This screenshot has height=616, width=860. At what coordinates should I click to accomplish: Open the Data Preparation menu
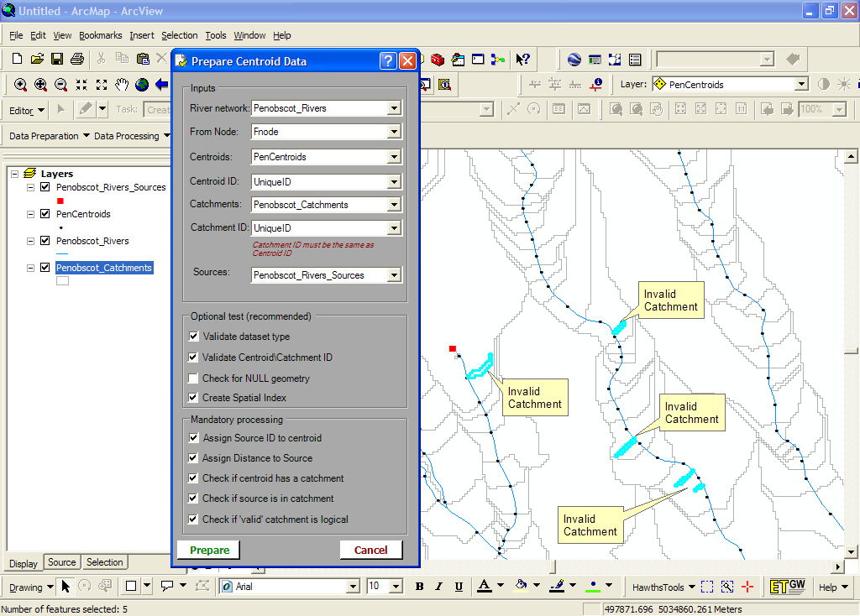(49, 136)
